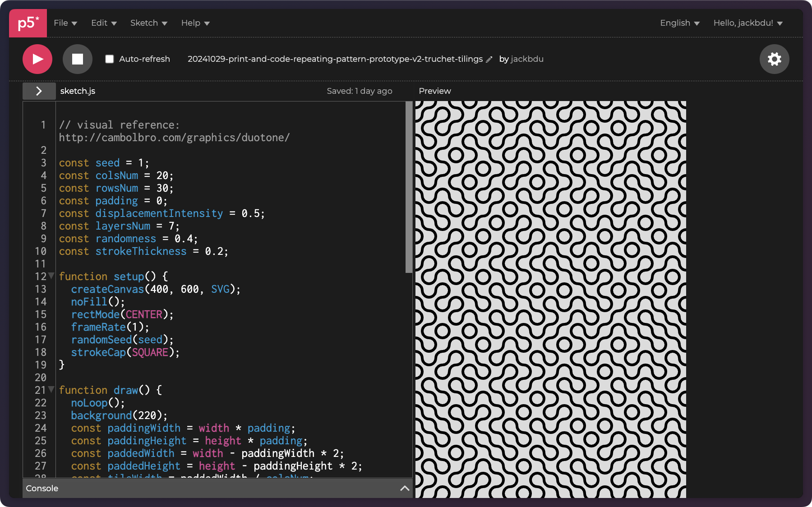Visit the jackbdu author profile link
The height and width of the screenshot is (507, 812).
tap(527, 59)
